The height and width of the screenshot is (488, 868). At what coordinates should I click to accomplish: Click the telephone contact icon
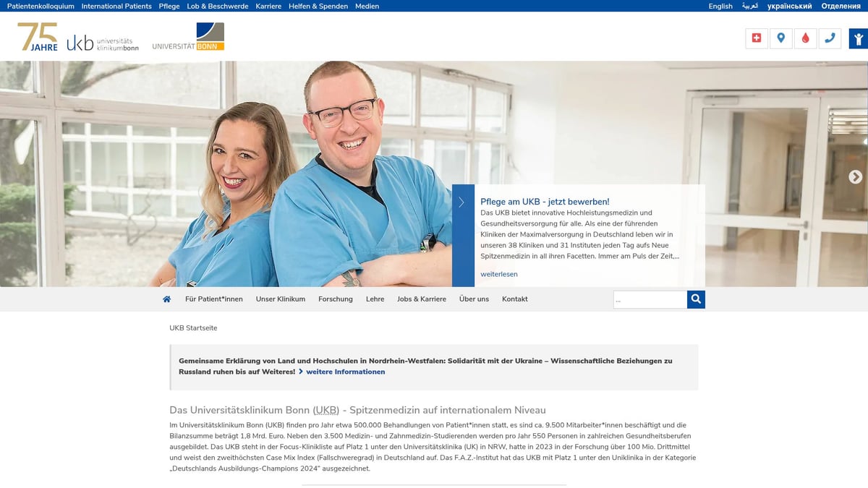830,38
